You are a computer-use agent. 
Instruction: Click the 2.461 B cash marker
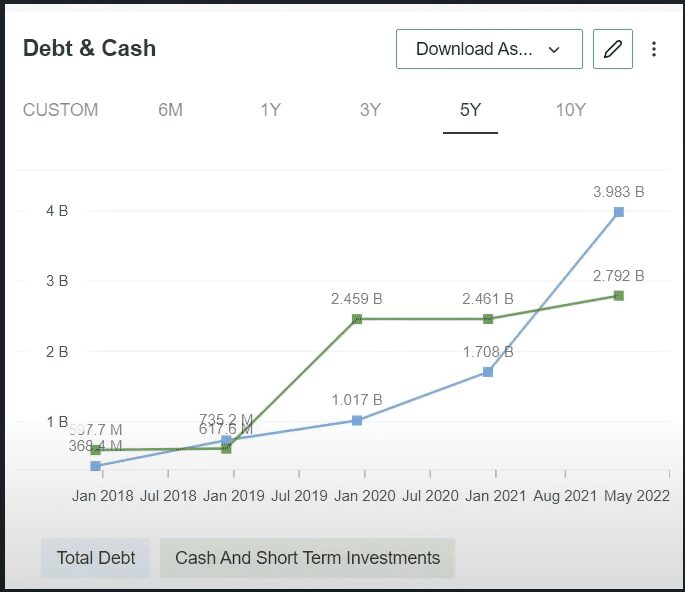[488, 319]
